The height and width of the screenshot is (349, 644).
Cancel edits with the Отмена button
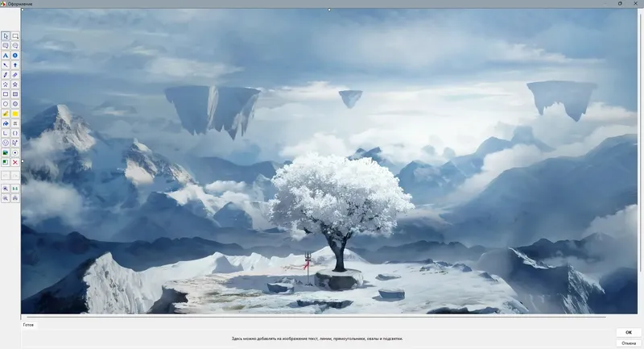click(x=629, y=343)
